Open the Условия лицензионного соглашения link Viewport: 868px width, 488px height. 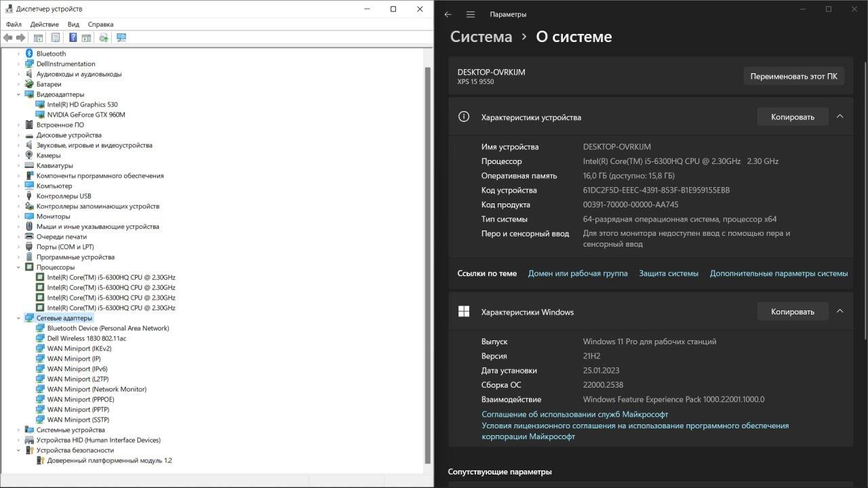coord(635,431)
